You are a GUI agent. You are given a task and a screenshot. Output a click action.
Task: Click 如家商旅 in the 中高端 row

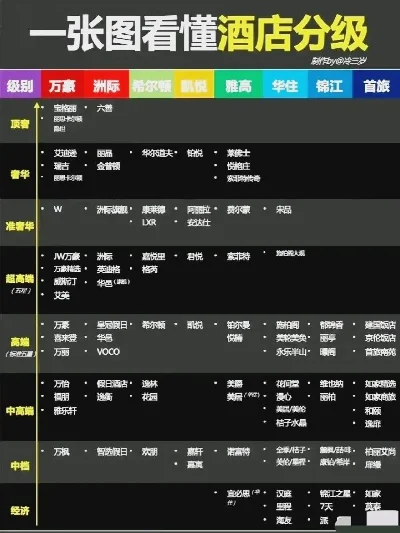coord(380,397)
